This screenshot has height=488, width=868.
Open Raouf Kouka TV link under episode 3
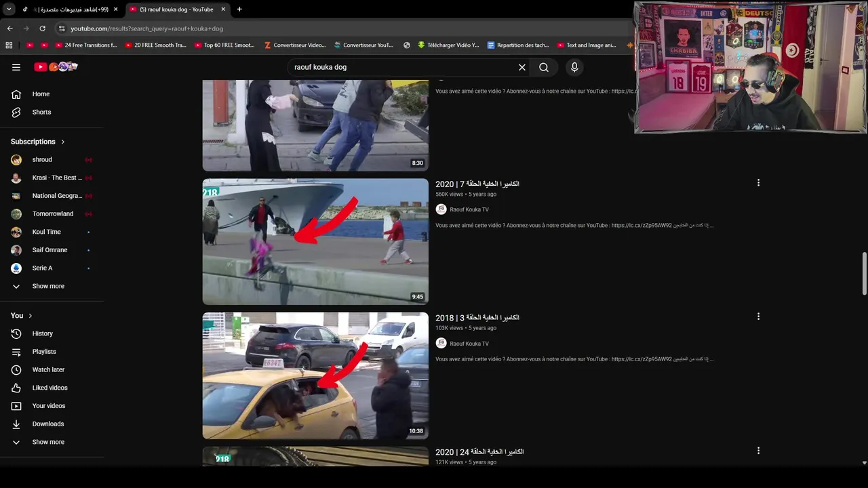coord(469,344)
